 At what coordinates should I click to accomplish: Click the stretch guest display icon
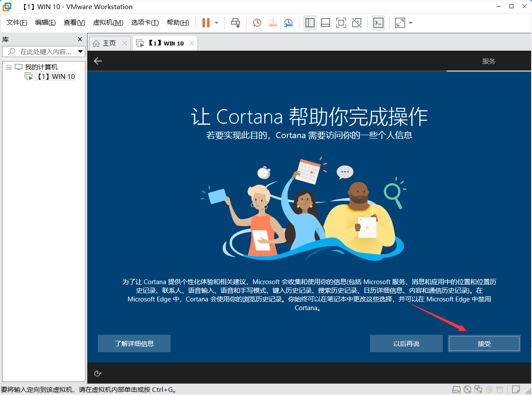point(400,23)
